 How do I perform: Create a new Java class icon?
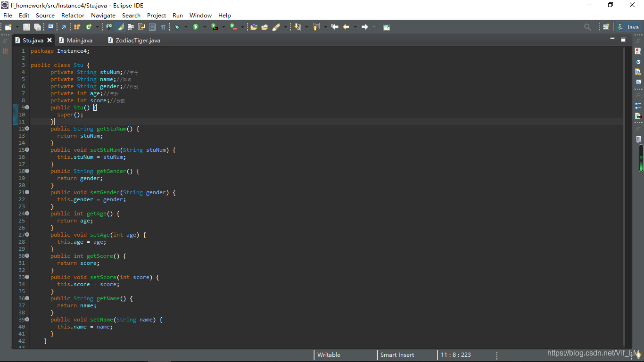point(88,27)
